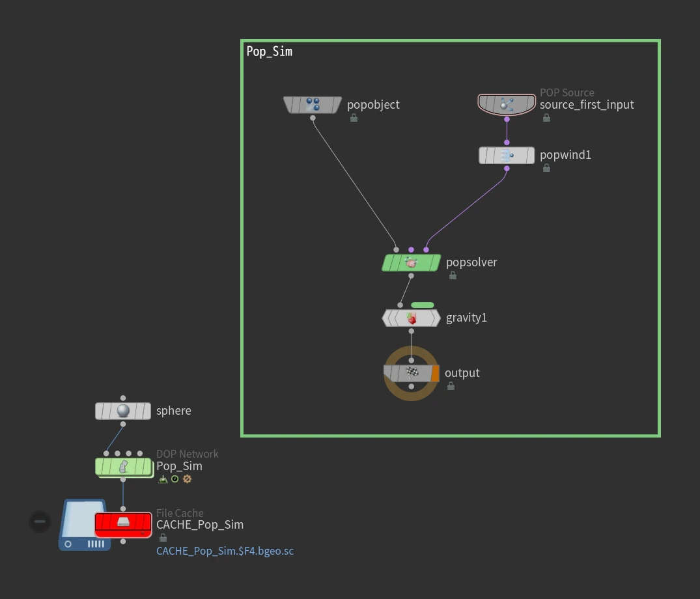Screen dimensions: 700x599
Task: Select the sphere node icon
Action: point(123,411)
